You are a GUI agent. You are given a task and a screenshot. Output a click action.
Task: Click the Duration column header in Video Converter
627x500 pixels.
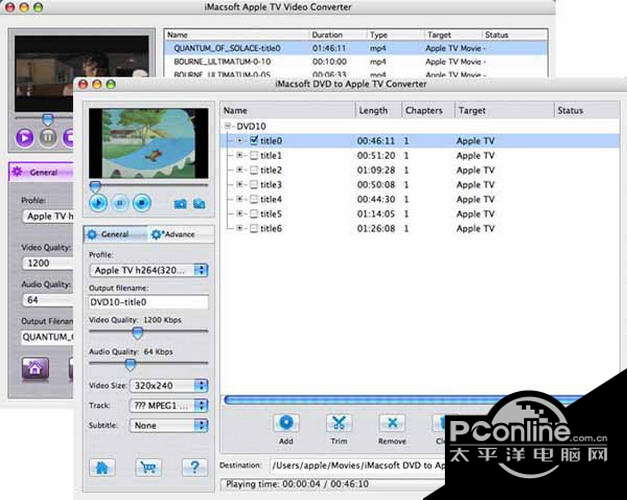[338, 35]
